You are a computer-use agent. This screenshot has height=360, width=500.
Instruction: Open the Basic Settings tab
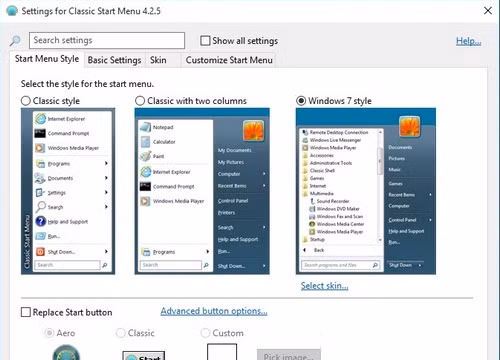(114, 60)
